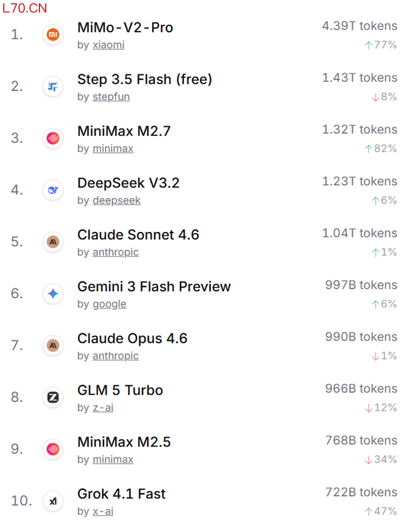416x532 pixels.
Task: Click the DeepSeek whale logo icon
Action: [52, 190]
